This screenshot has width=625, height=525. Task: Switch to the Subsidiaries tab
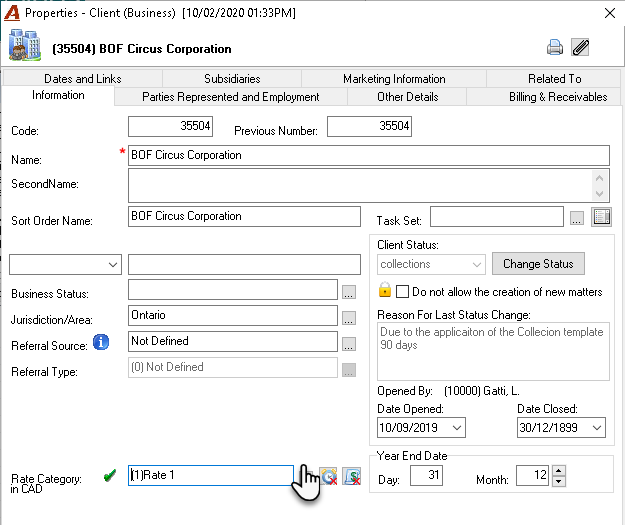[x=232, y=79]
